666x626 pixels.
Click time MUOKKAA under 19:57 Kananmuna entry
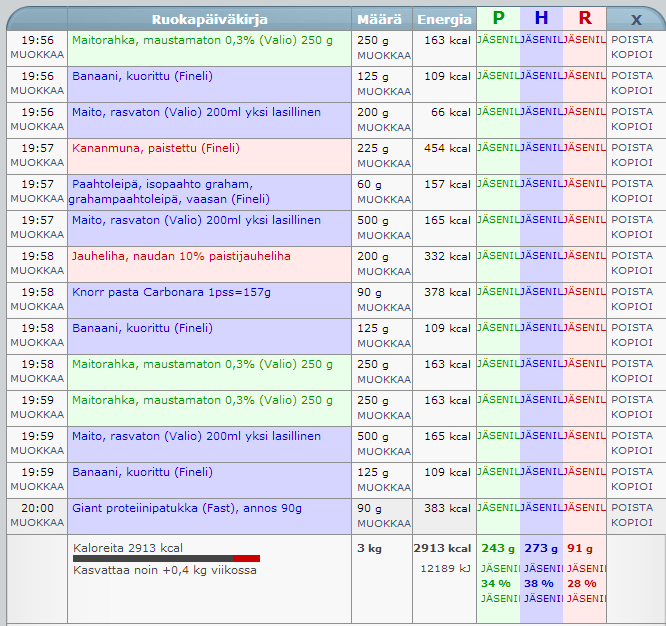[x=37, y=162]
